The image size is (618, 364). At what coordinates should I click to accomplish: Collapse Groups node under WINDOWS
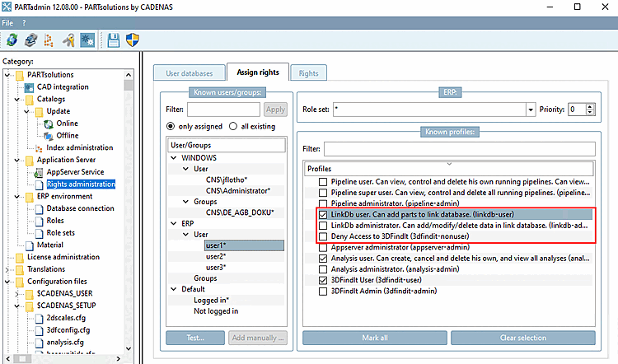tap(185, 202)
